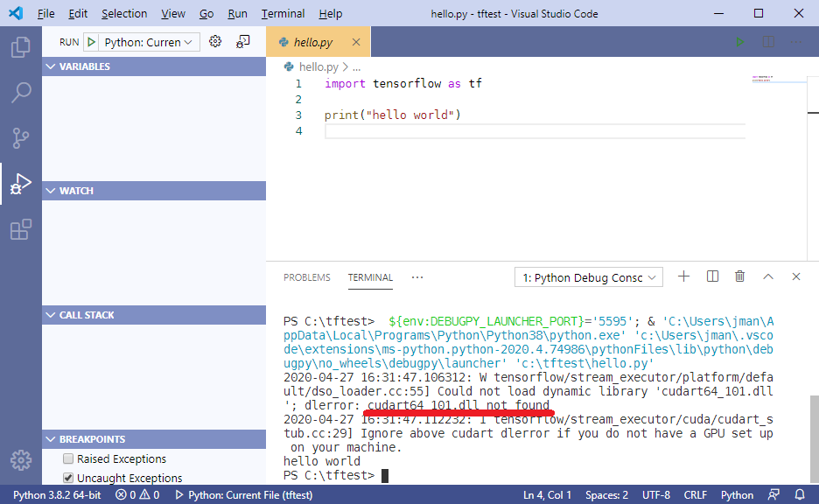Click the 'hello world' terminal output line
Viewport: 819px width, 504px height.
point(322,461)
